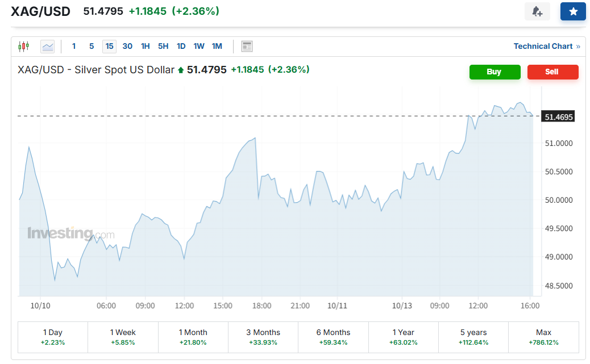
Task: Click the green up-arrow price indicator
Action: (181, 70)
